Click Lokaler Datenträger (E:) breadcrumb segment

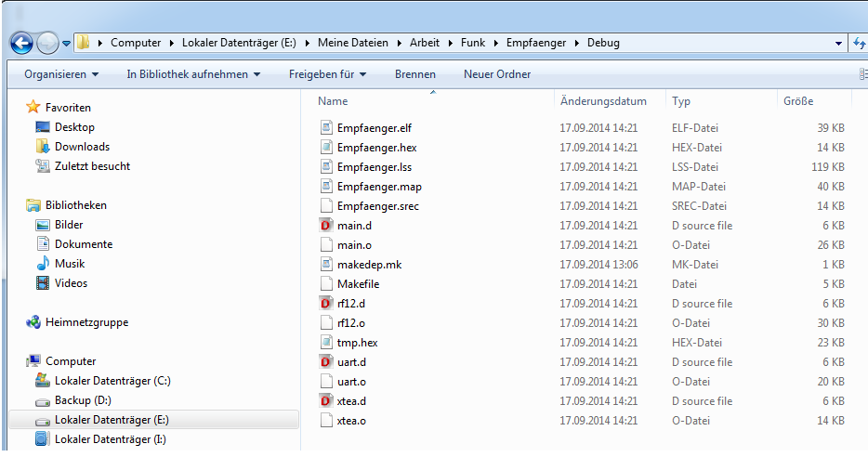(239, 43)
